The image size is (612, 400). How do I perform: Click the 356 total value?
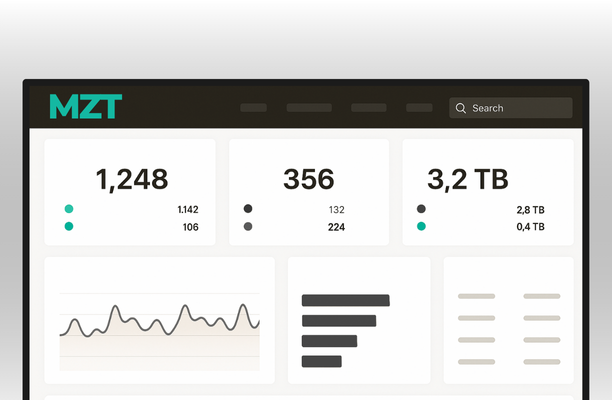[309, 179]
